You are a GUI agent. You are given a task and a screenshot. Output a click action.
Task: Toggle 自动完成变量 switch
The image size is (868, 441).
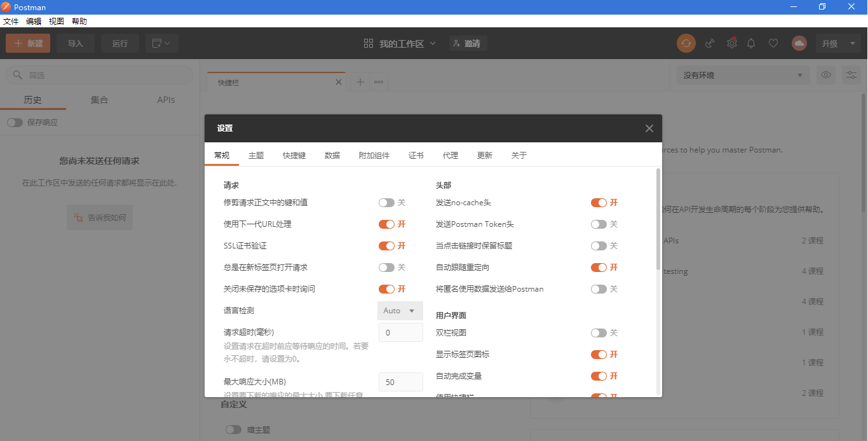click(x=599, y=376)
